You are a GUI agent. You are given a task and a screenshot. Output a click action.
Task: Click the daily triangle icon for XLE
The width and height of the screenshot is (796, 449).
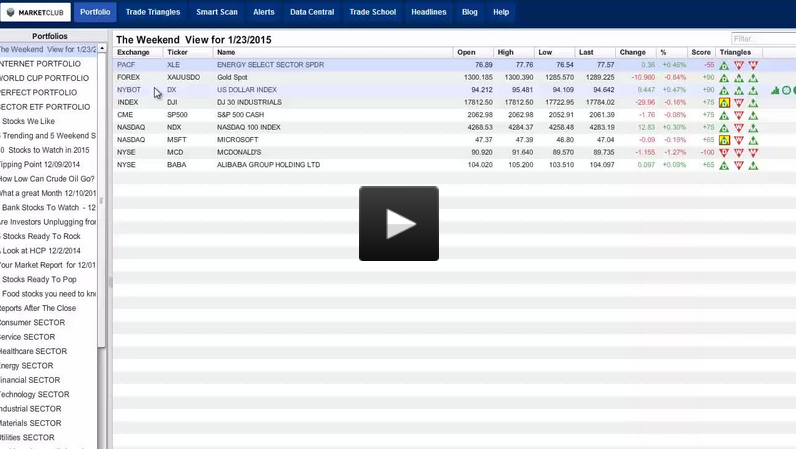coord(725,65)
